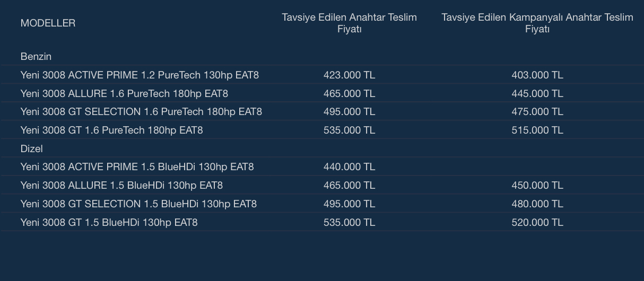Viewport: 644px width, 281px height.
Task: Click Yeni 3008 ACTIVE PRIME 1.2 PureTech row
Action: [140, 75]
